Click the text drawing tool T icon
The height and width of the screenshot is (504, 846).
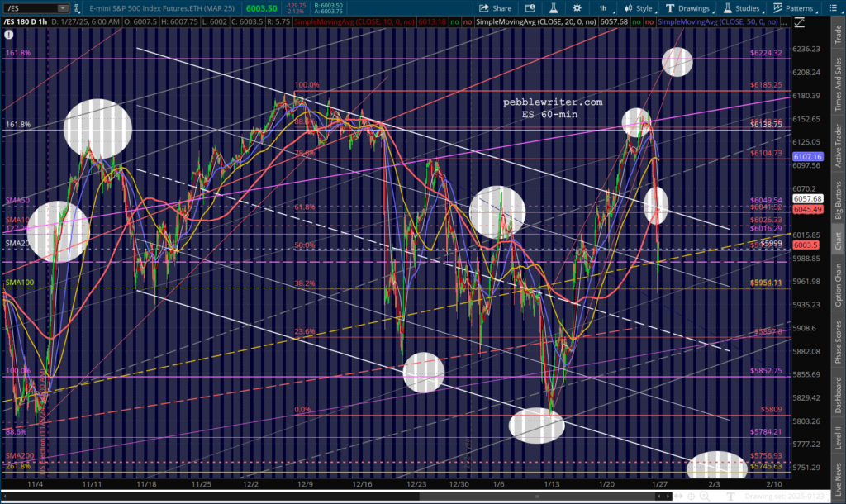[730, 497]
